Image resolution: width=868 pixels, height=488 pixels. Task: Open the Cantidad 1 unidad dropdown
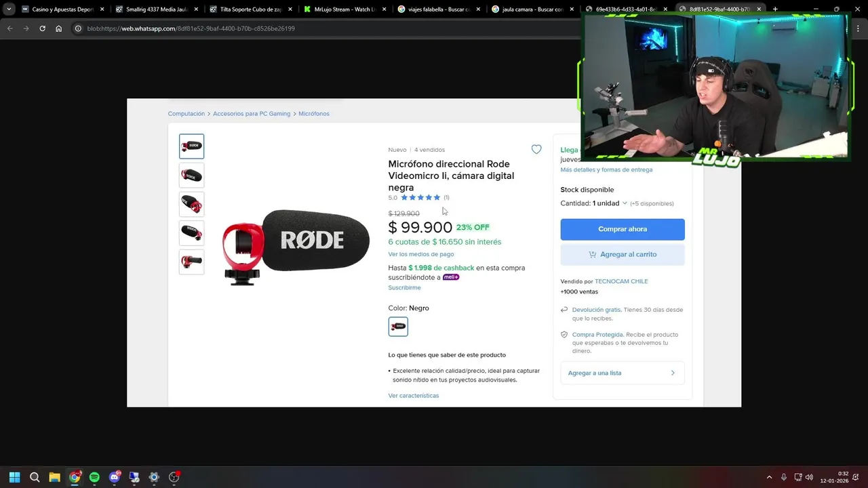[593, 203]
